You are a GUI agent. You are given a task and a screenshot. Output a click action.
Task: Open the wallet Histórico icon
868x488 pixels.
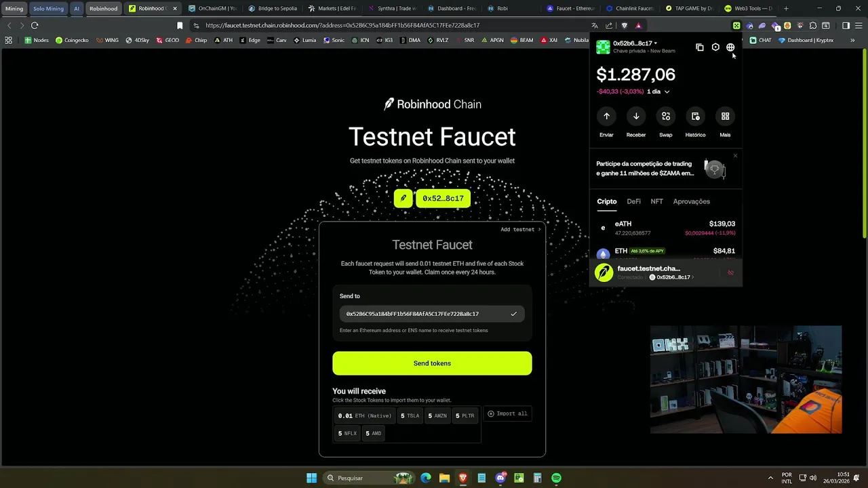pos(696,116)
